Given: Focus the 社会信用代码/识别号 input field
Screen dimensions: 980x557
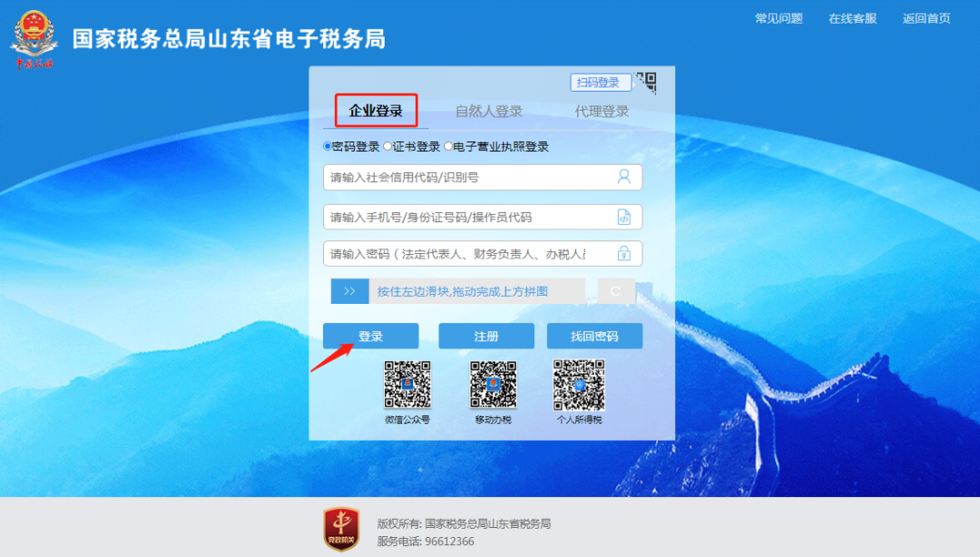Looking at the screenshot, I should pos(483,178).
